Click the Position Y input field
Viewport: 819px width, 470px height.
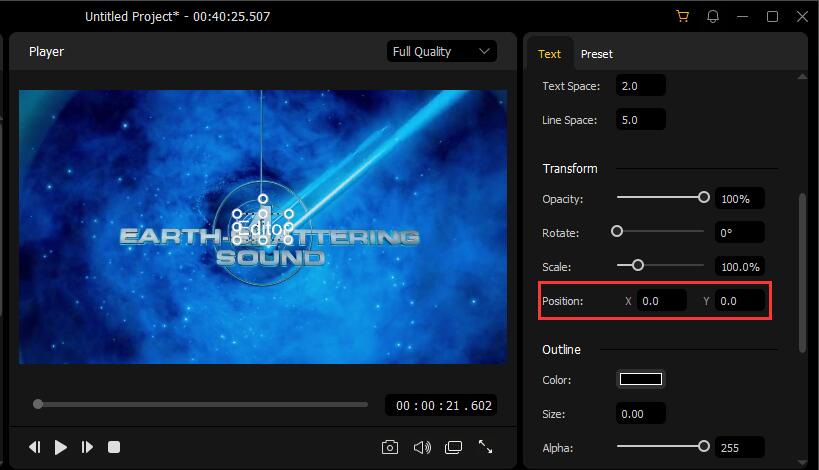pyautogui.click(x=740, y=301)
